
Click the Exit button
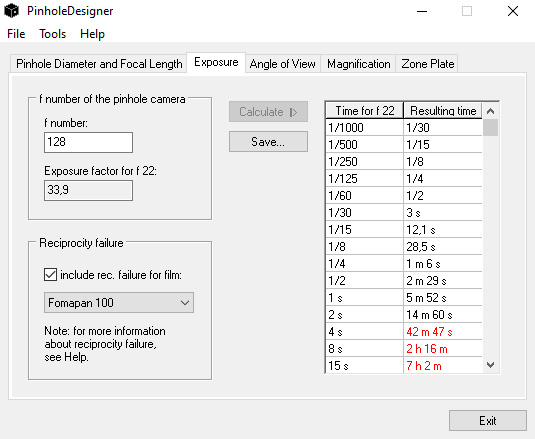[488, 421]
